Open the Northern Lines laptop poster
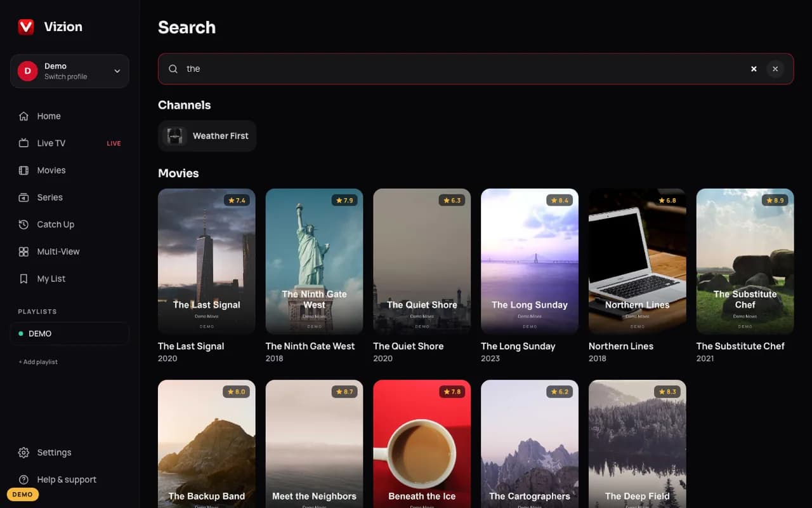 coord(638,262)
